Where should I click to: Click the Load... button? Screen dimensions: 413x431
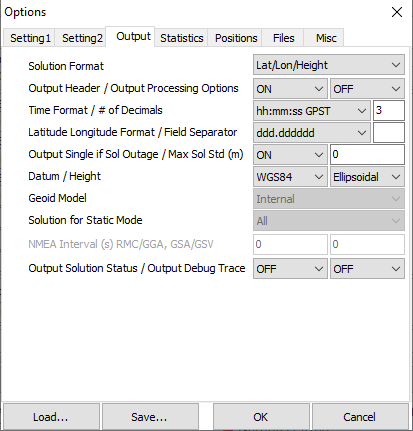pyautogui.click(x=51, y=417)
